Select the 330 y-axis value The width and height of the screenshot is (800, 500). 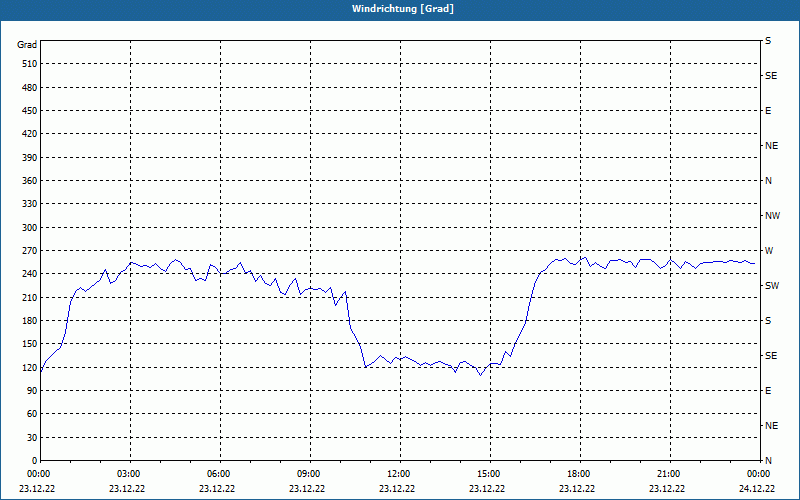[x=30, y=204]
